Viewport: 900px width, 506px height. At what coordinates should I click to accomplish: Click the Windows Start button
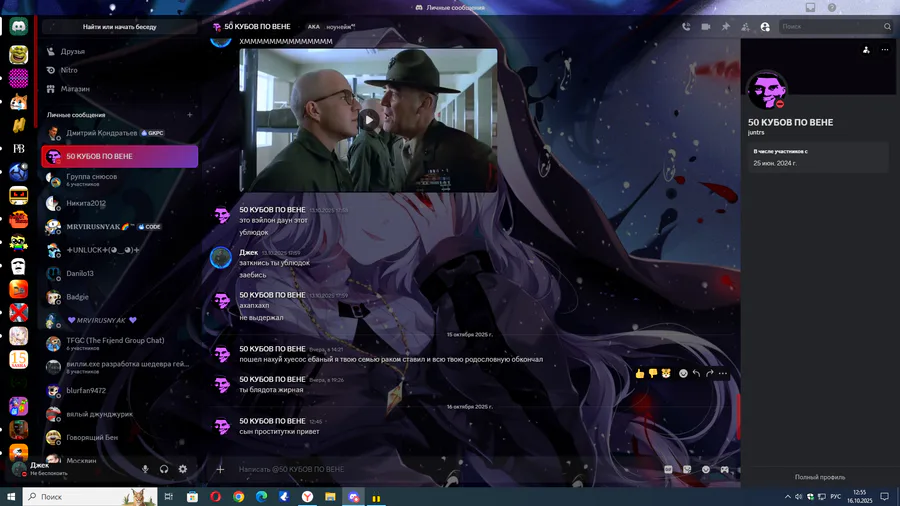coord(11,497)
